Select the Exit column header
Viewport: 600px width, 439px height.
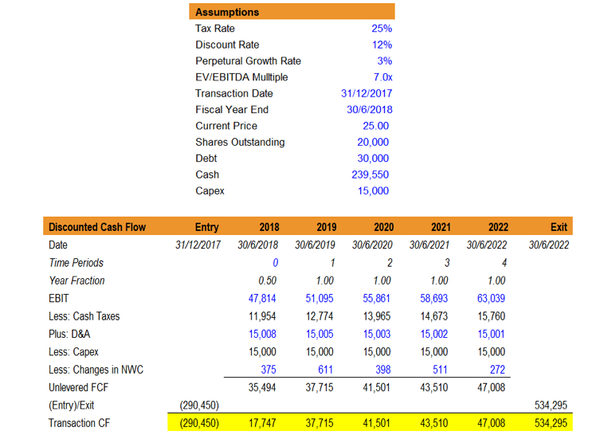pyautogui.click(x=559, y=227)
